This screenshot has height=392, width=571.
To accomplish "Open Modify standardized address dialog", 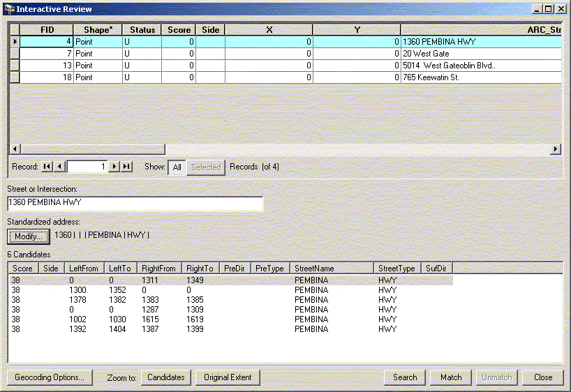I will [x=29, y=236].
